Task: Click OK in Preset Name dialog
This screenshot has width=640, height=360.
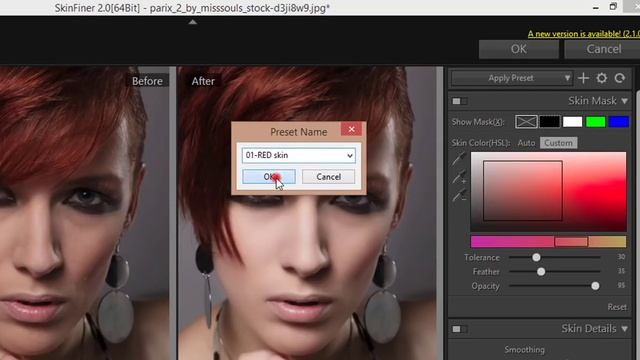Action: (269, 177)
